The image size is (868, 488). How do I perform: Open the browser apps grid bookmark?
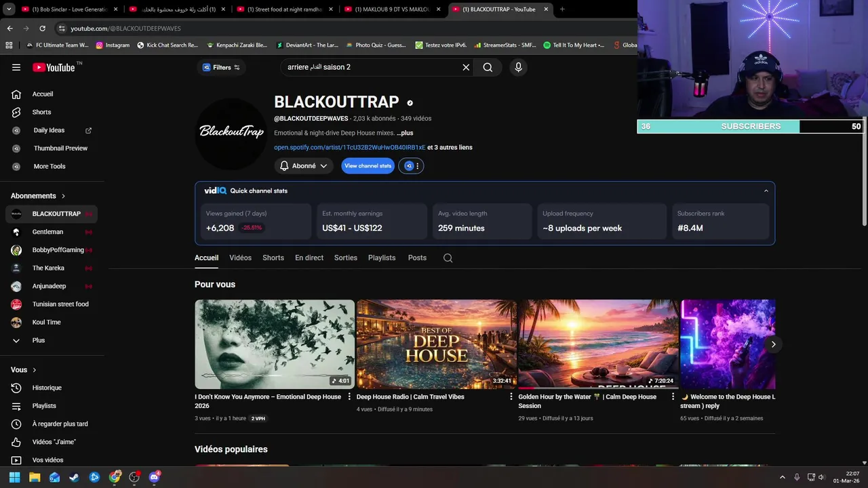point(9,45)
